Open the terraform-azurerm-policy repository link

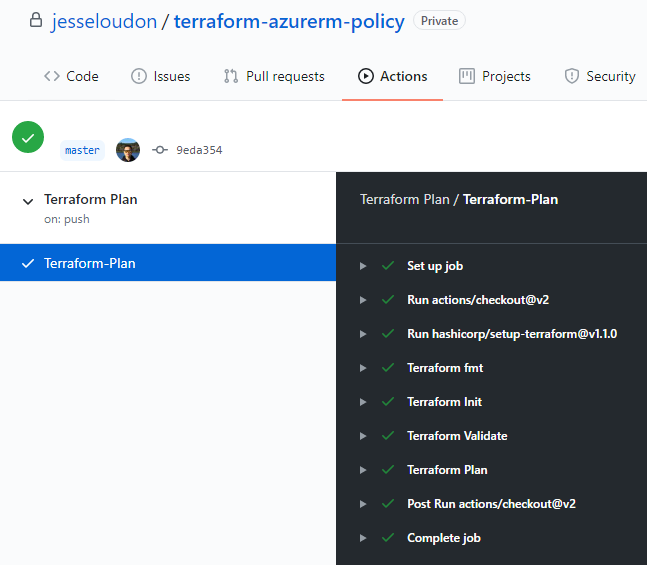pyautogui.click(x=289, y=21)
